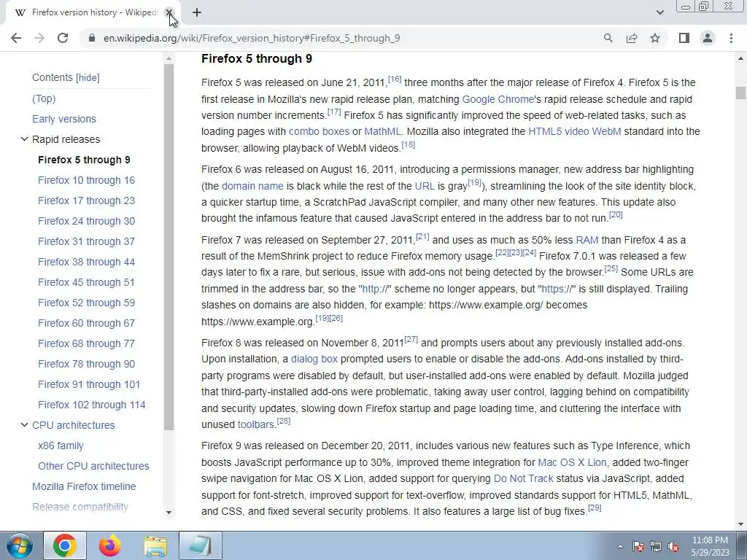Follow the HTML5 video link

(x=559, y=131)
